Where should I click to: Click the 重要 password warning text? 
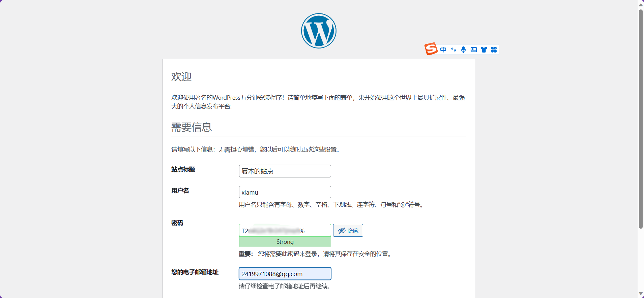pos(316,254)
